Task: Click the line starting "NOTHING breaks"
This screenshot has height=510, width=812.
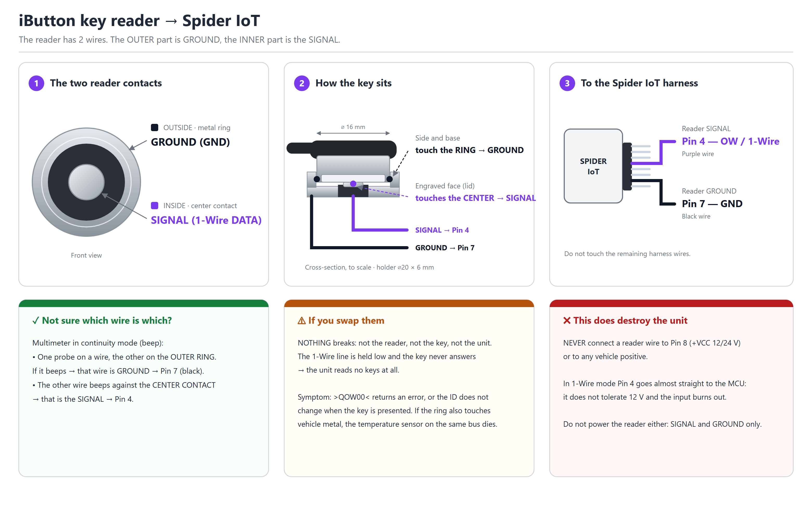Action: [395, 343]
